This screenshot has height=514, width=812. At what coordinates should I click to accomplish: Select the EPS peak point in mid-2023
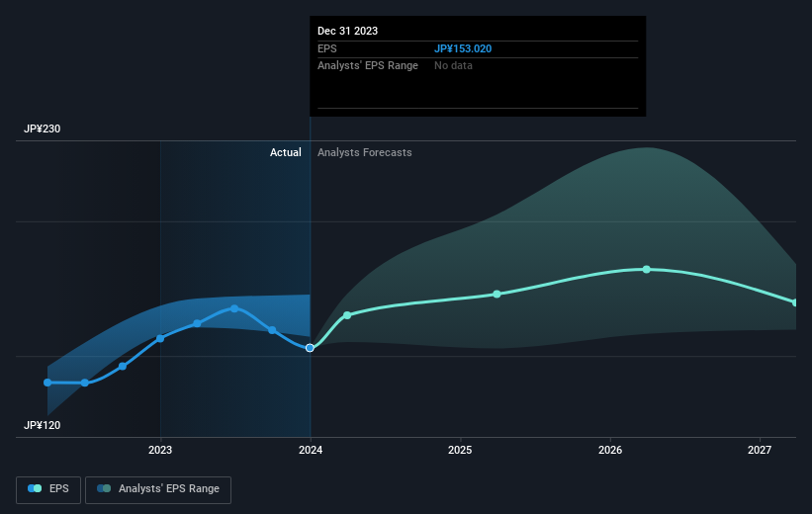[x=234, y=308]
